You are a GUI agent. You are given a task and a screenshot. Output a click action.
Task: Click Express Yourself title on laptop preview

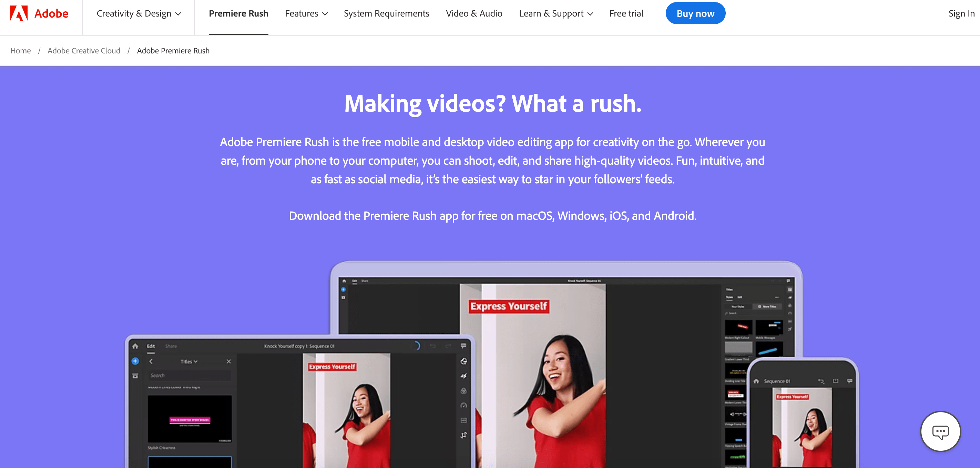point(509,306)
